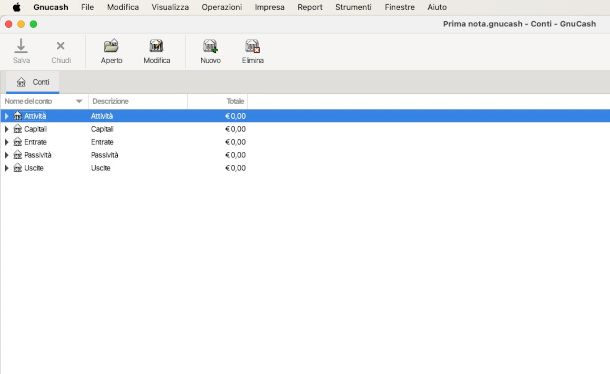Click the Attività description cell
Screen dimensions: 610x374
(x=102, y=116)
